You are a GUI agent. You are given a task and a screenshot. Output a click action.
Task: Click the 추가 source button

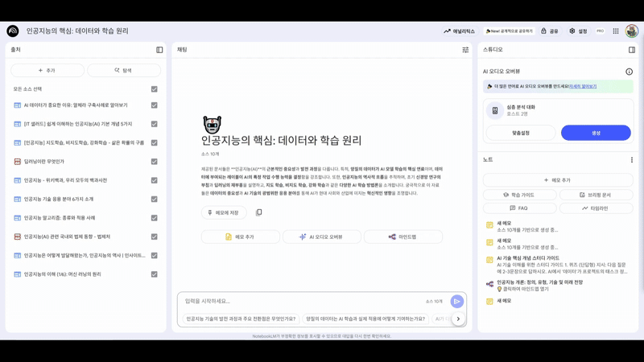pos(47,71)
